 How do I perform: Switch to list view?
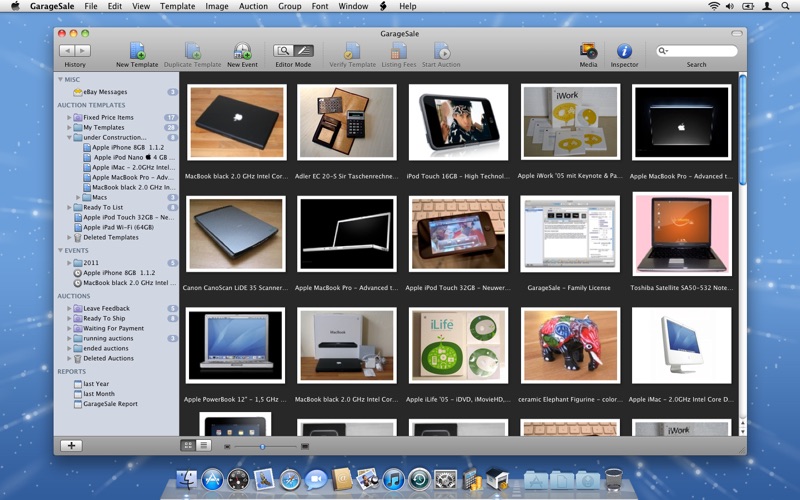coord(203,445)
